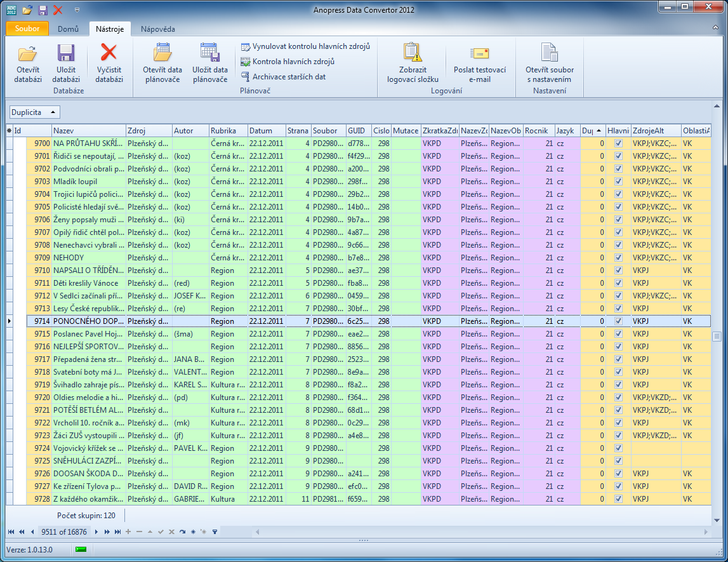This screenshot has height=562, width=728.
Task: Click the Nazev column header
Action: click(x=88, y=131)
